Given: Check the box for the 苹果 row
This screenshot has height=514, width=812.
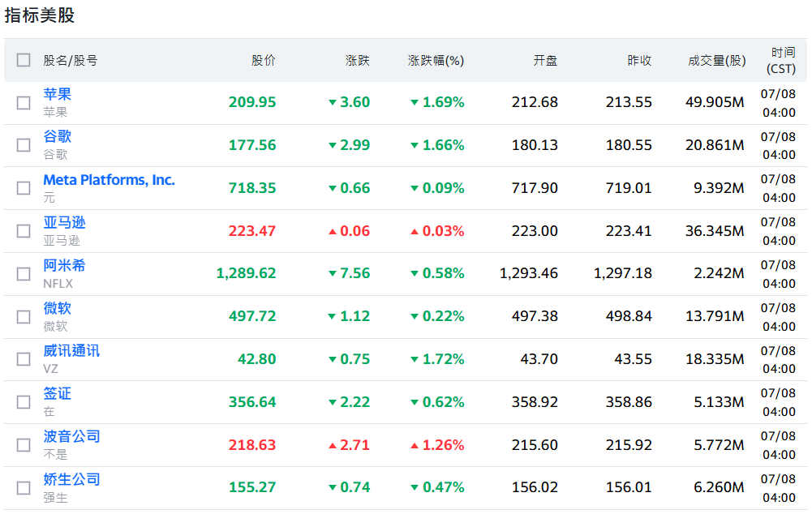Looking at the screenshot, I should click(x=24, y=103).
